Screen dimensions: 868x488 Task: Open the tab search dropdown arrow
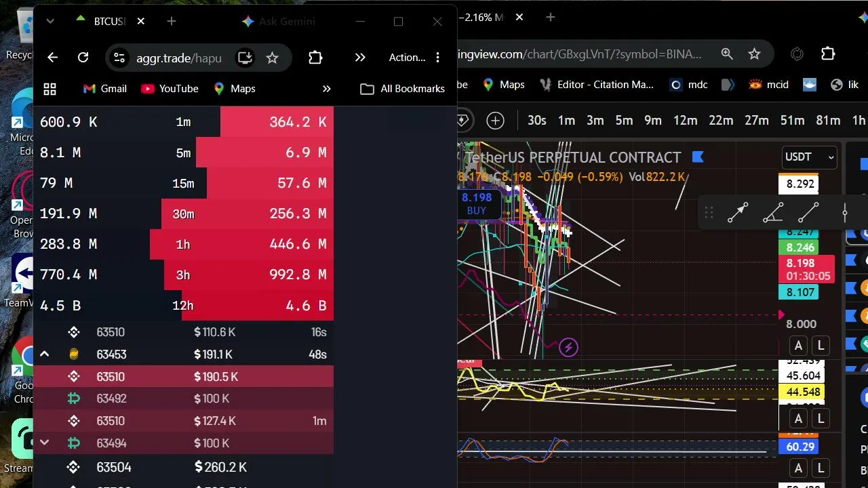(x=50, y=21)
